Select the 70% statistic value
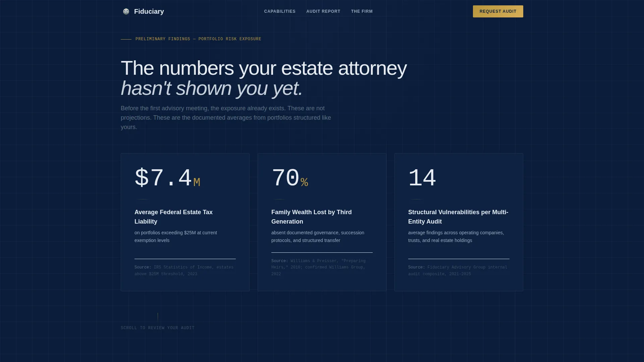The width and height of the screenshot is (644, 362). pos(290,178)
